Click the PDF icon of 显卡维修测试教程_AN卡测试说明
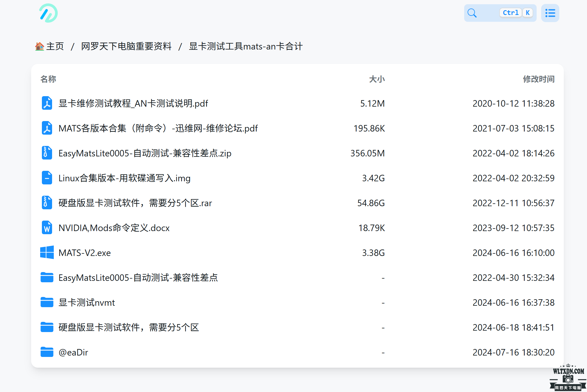 47,103
